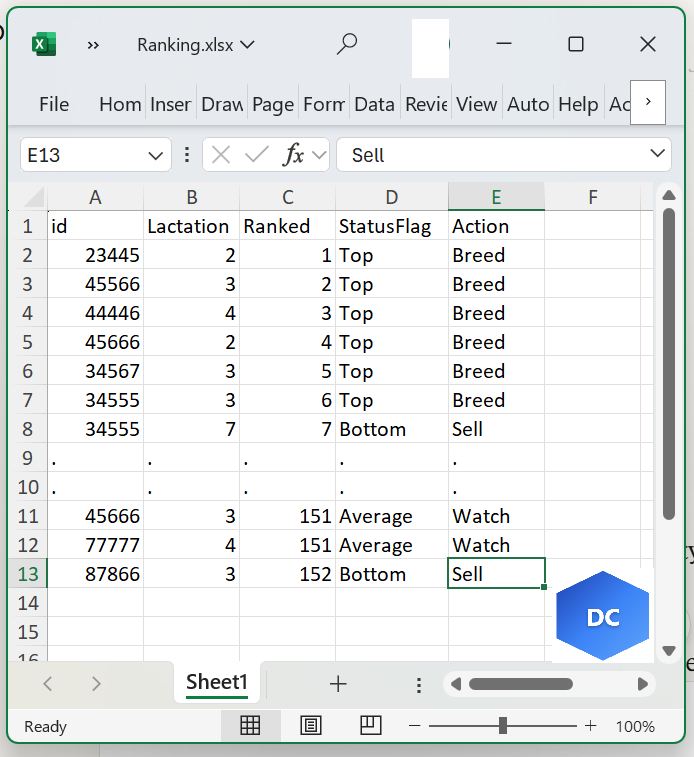This screenshot has width=694, height=757.
Task: Open the search magnifier in title bar
Action: coord(347,44)
